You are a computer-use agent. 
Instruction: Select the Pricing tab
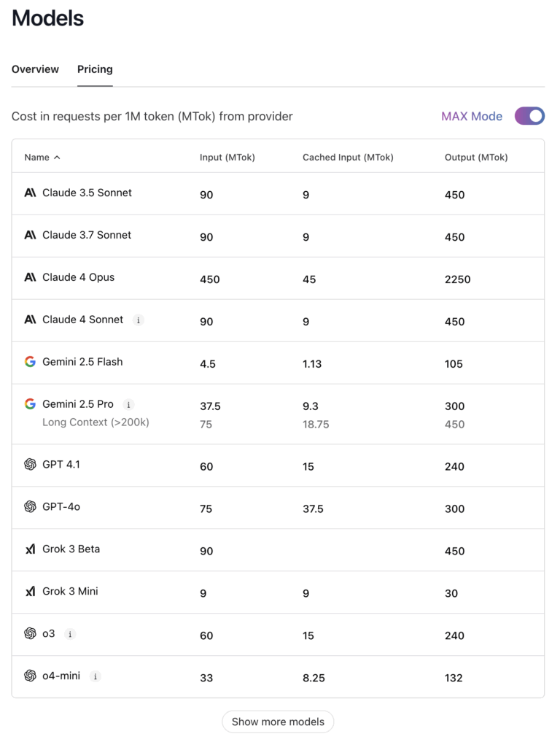pos(95,69)
